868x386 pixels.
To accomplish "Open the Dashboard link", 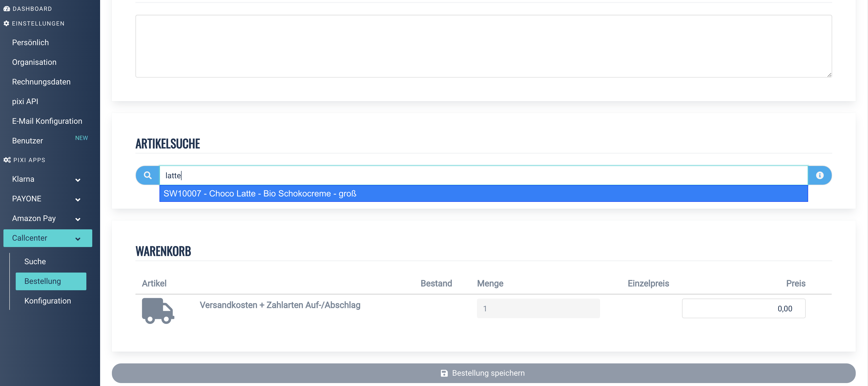I will point(32,9).
